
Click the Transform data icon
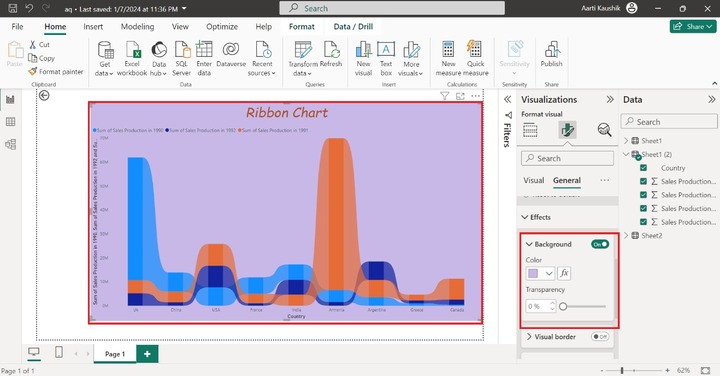click(x=303, y=50)
